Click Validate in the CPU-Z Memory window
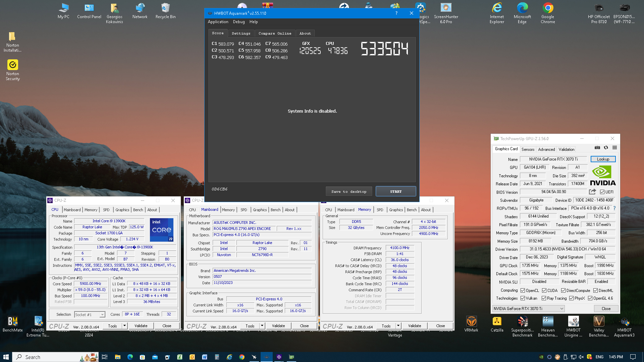The height and width of the screenshot is (362, 644). coord(415,326)
